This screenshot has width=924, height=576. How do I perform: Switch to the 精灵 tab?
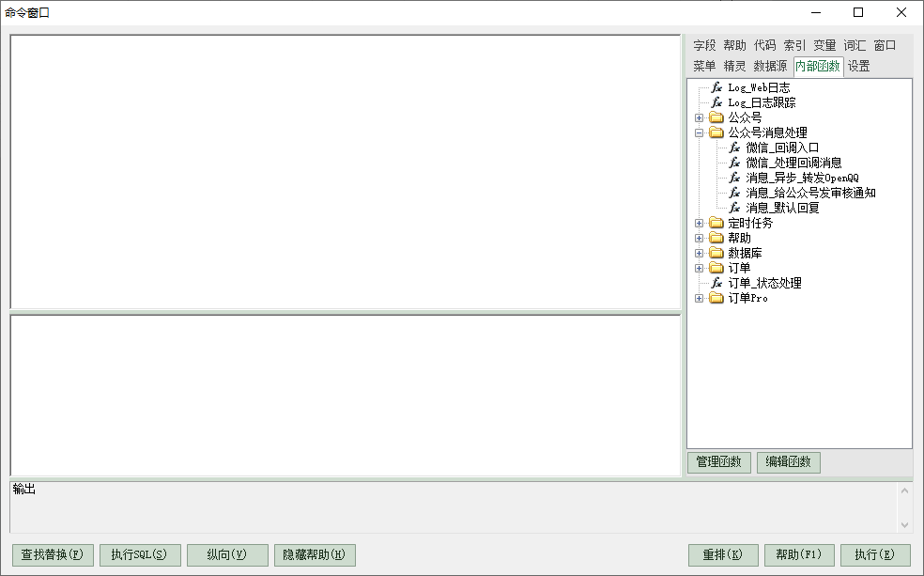pyautogui.click(x=735, y=66)
